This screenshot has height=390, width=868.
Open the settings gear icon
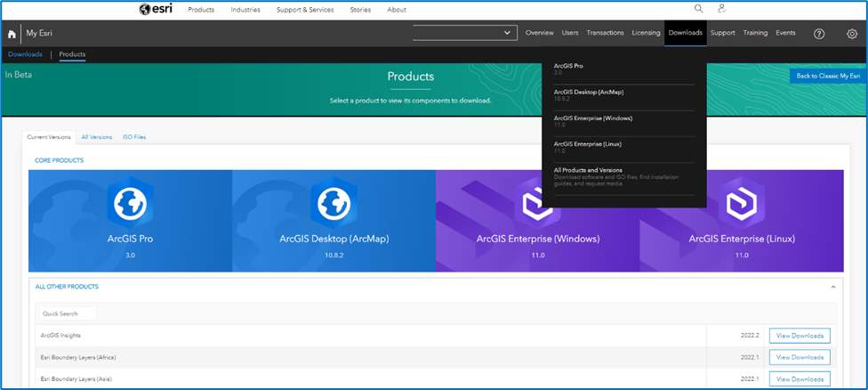[x=851, y=34]
